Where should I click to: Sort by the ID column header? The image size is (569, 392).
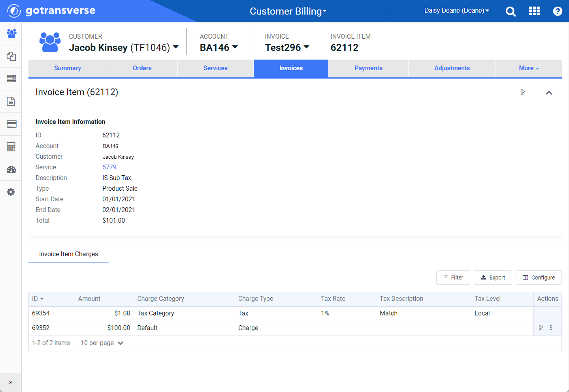click(x=38, y=299)
